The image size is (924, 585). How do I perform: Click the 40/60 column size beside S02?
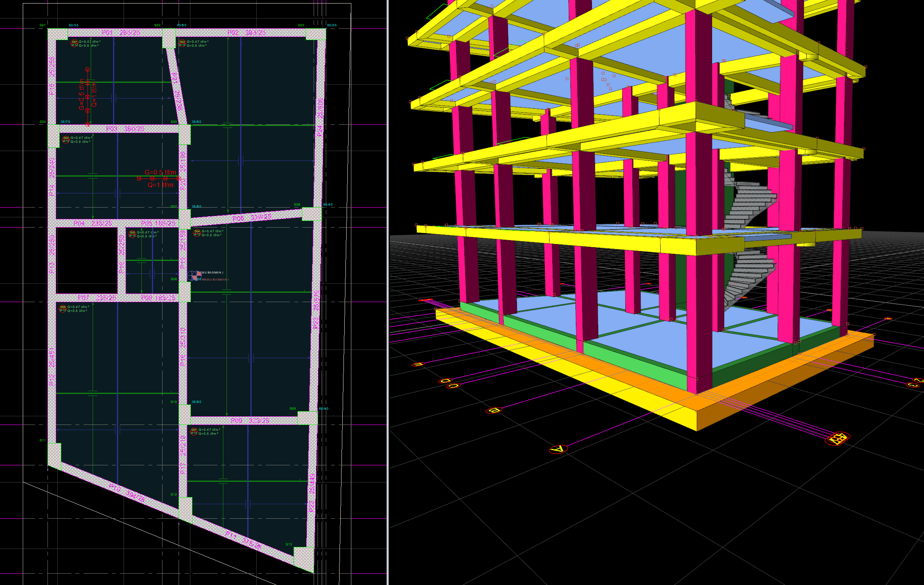[x=181, y=25]
